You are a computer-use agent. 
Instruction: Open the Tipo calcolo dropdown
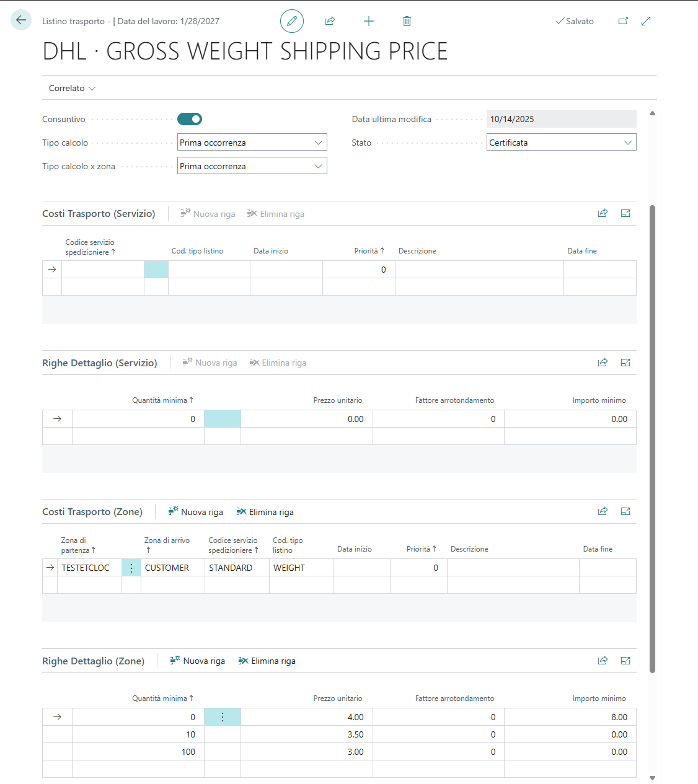click(252, 143)
